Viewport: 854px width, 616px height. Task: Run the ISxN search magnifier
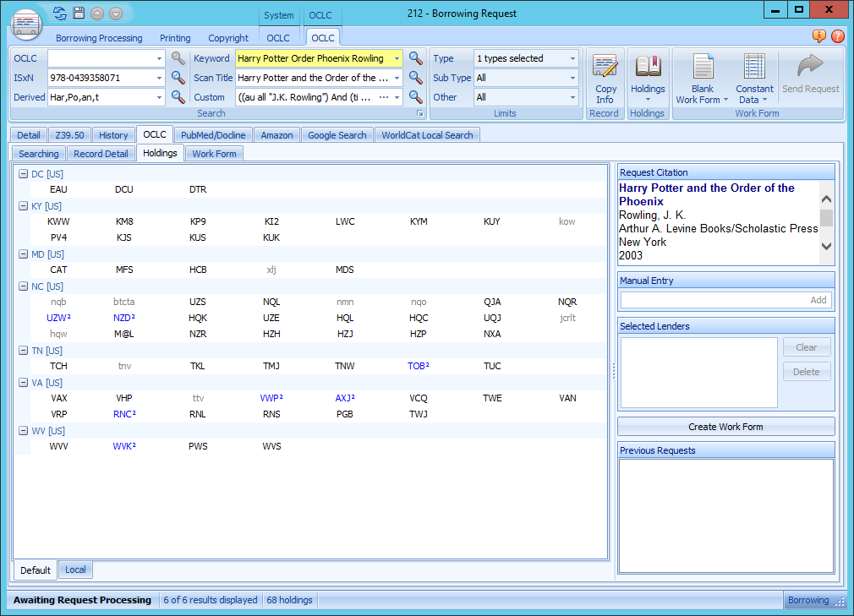(x=178, y=78)
